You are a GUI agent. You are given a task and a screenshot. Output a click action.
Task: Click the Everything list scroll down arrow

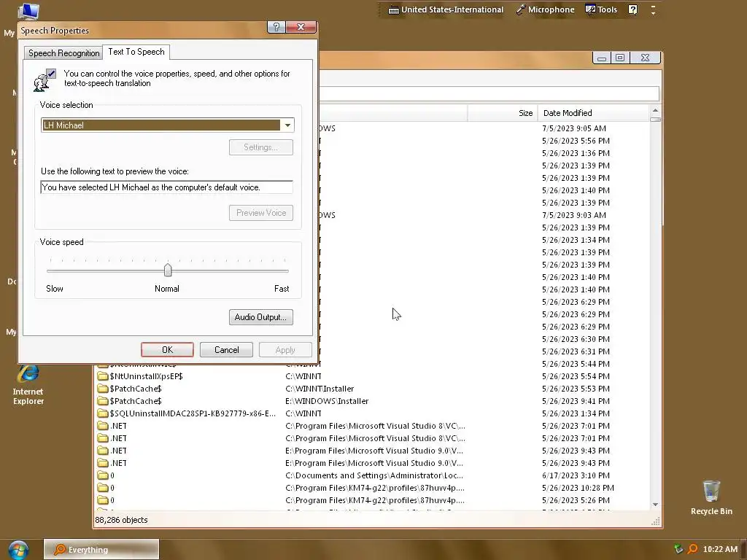[656, 505]
